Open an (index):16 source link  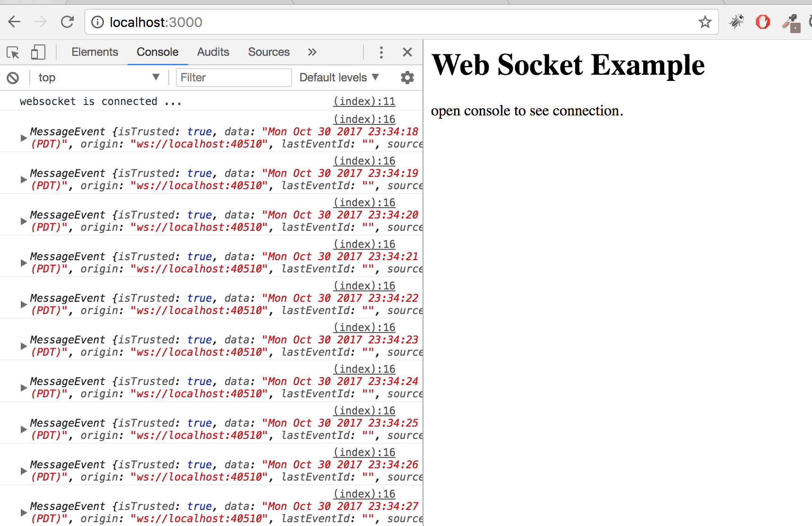(x=364, y=119)
